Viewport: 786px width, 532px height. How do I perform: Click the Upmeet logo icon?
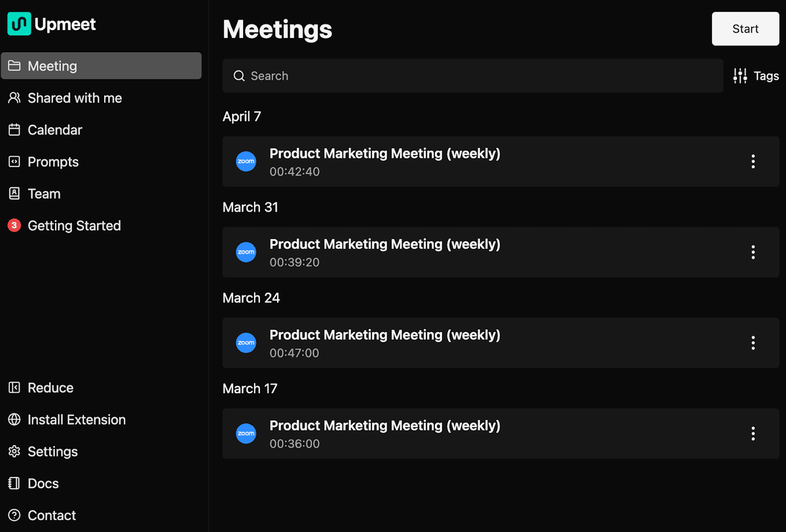click(18, 24)
